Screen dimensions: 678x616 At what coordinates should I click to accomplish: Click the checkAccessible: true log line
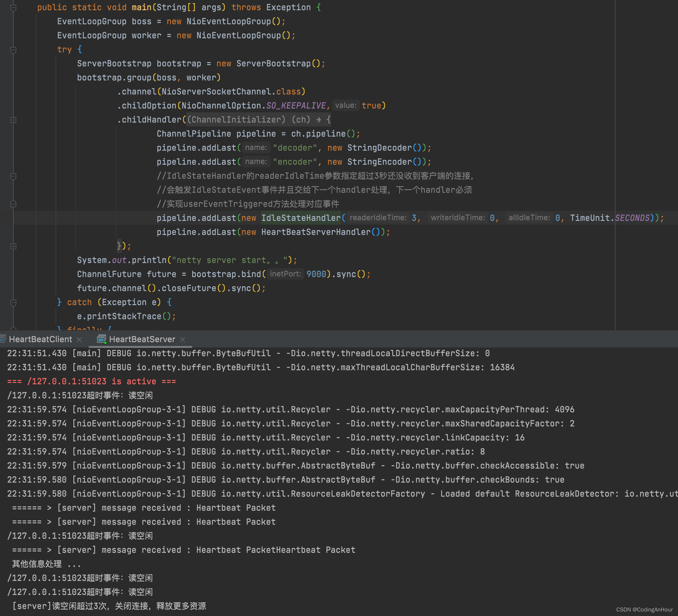coord(296,466)
